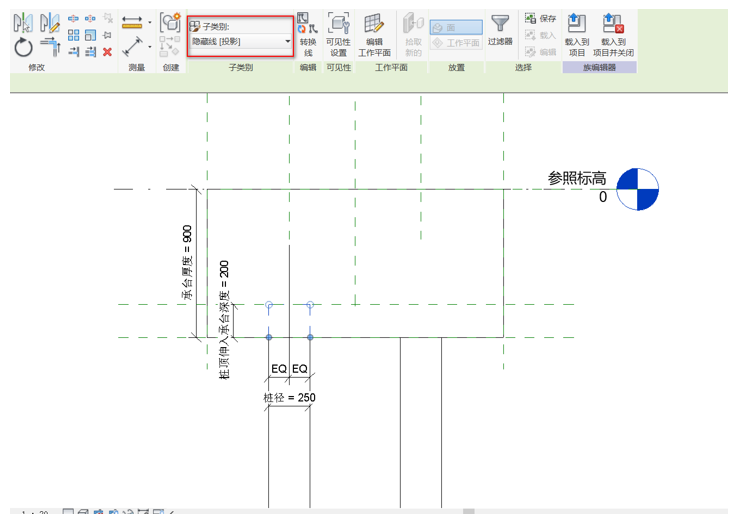Click the 修改 panel label

pyautogui.click(x=36, y=67)
